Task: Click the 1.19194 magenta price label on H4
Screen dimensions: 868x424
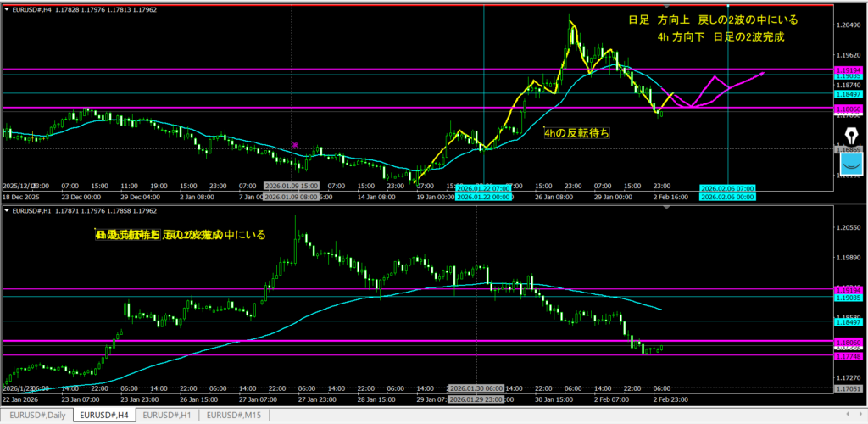Action: (849, 69)
